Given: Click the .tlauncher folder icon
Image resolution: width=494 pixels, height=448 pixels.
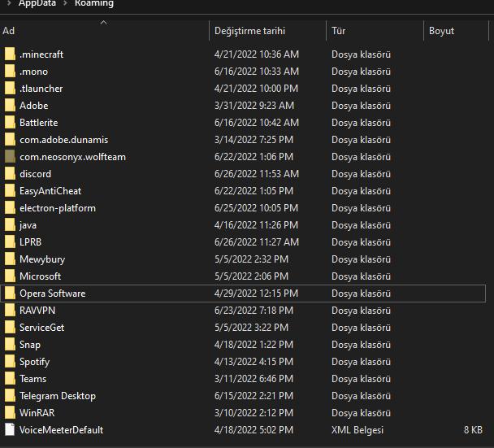Looking at the screenshot, I should (x=10, y=89).
